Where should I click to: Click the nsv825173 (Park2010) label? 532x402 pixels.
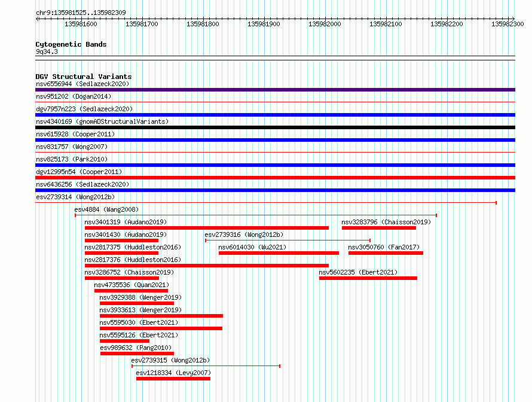click(72, 159)
